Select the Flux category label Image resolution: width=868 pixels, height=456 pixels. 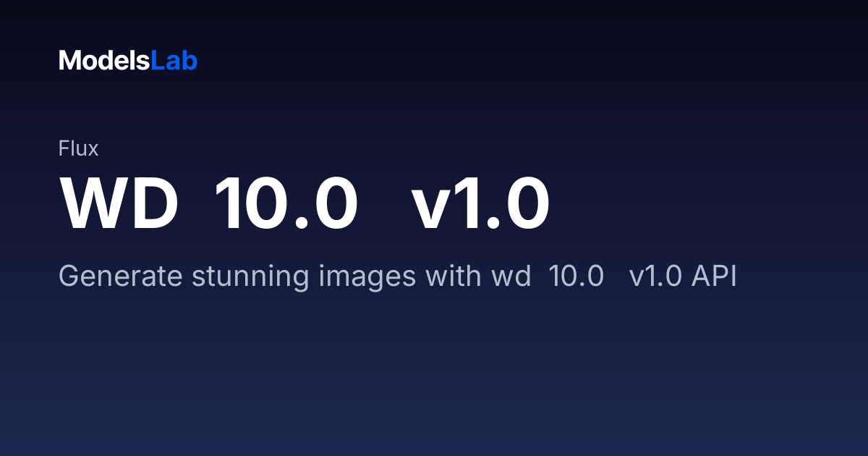78,149
